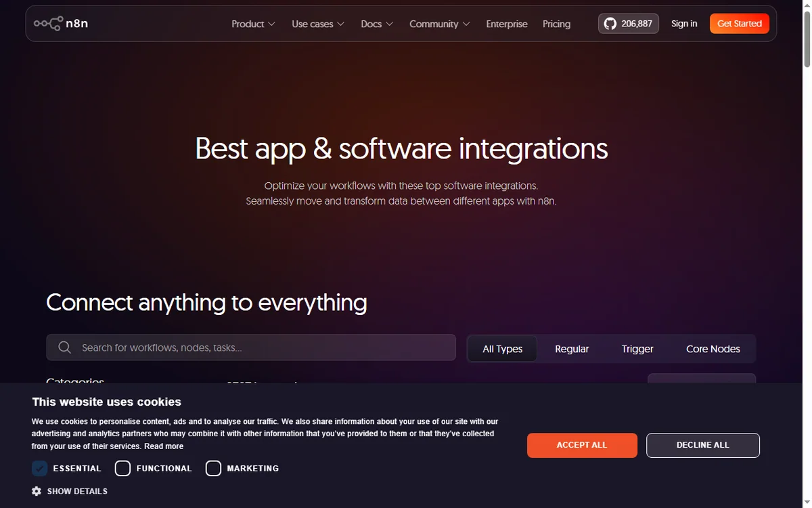Open the GitHub stars badge showing 206,887

click(628, 24)
